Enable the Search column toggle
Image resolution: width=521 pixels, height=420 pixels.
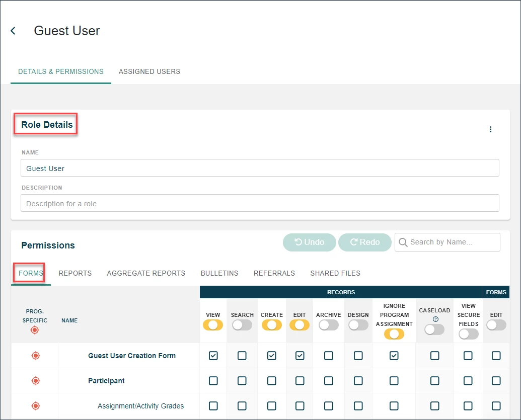[x=242, y=325]
